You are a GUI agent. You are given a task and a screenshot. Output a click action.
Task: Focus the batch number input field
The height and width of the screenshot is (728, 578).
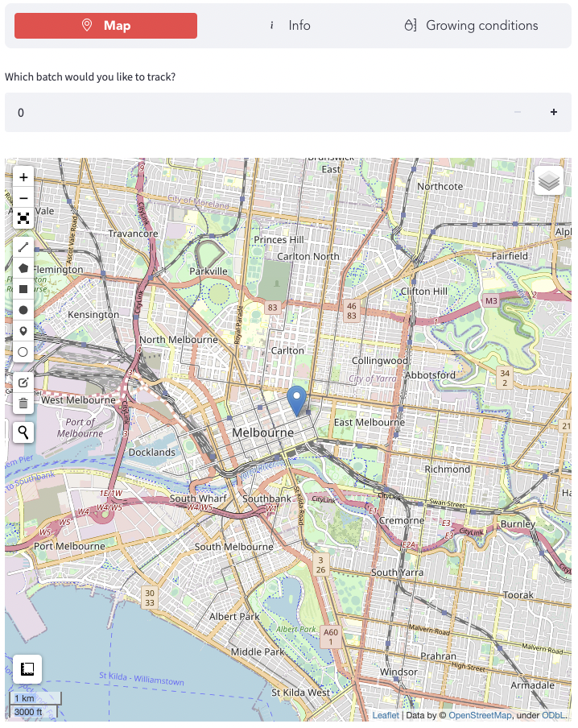click(x=253, y=113)
